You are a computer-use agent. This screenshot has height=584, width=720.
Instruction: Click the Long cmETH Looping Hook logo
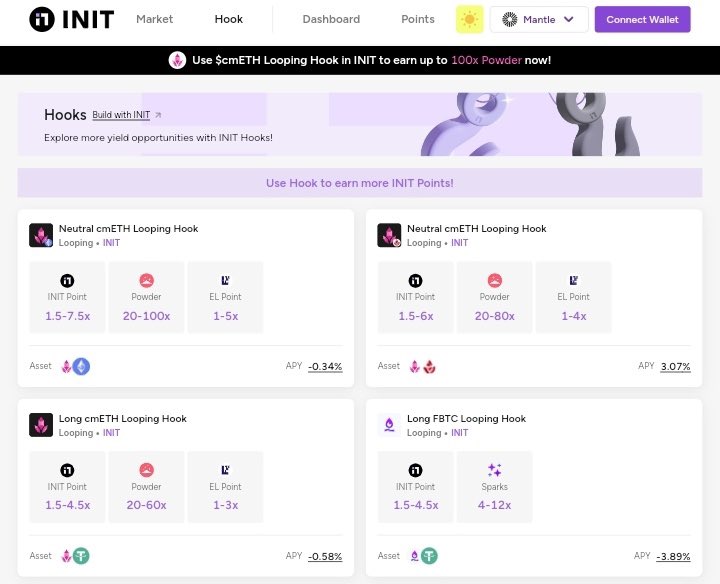point(41,425)
